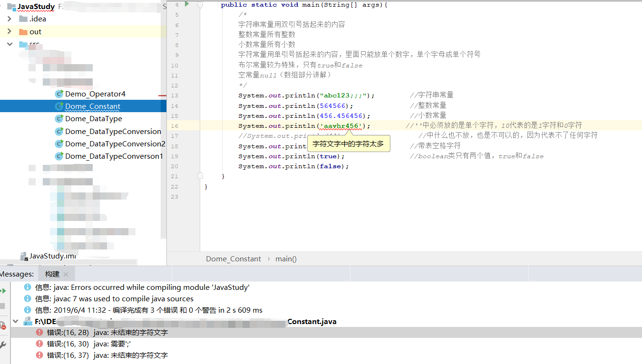Collapse the main method using the fold marker
The width and height of the screenshot is (642, 364).
(200, 4)
